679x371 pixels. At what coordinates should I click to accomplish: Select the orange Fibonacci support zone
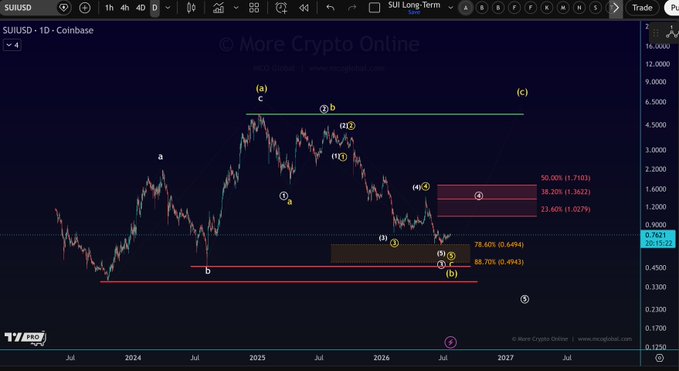400,253
